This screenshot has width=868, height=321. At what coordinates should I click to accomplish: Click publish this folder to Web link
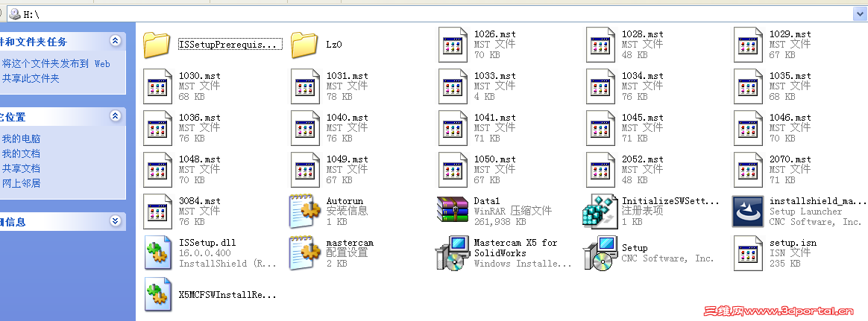click(56, 63)
